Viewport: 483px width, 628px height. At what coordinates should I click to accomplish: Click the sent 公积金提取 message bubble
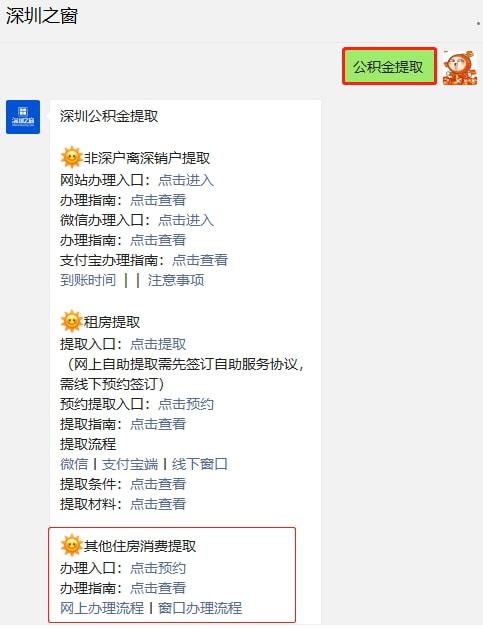tap(389, 66)
